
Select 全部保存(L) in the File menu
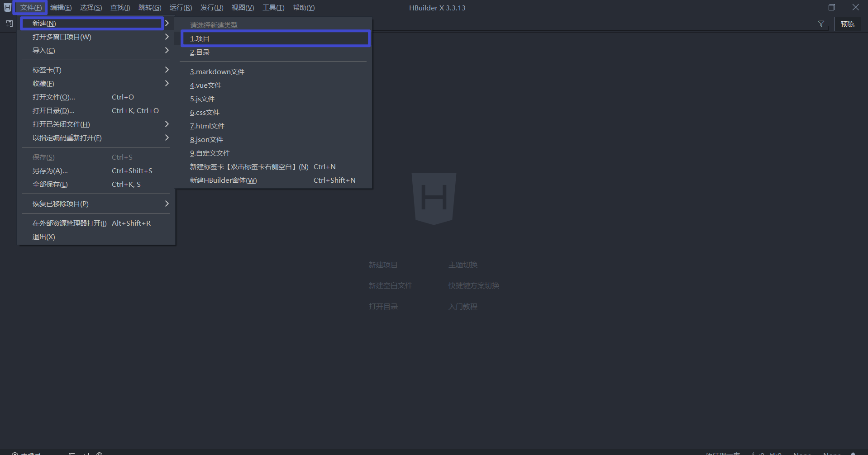[95, 185]
